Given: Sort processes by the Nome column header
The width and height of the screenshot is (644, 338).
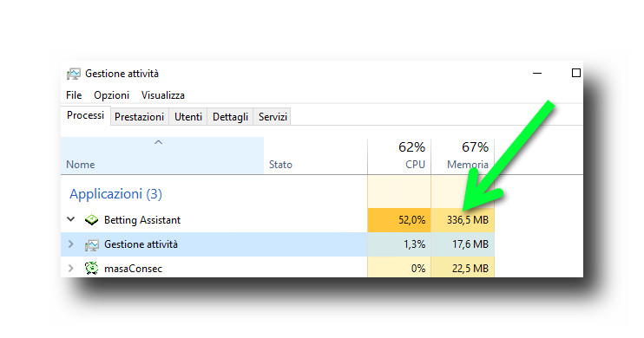Looking at the screenshot, I should tap(162, 155).
